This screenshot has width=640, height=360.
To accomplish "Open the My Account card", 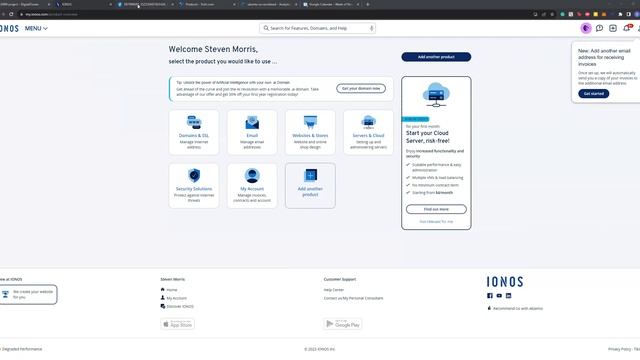I will (252, 186).
